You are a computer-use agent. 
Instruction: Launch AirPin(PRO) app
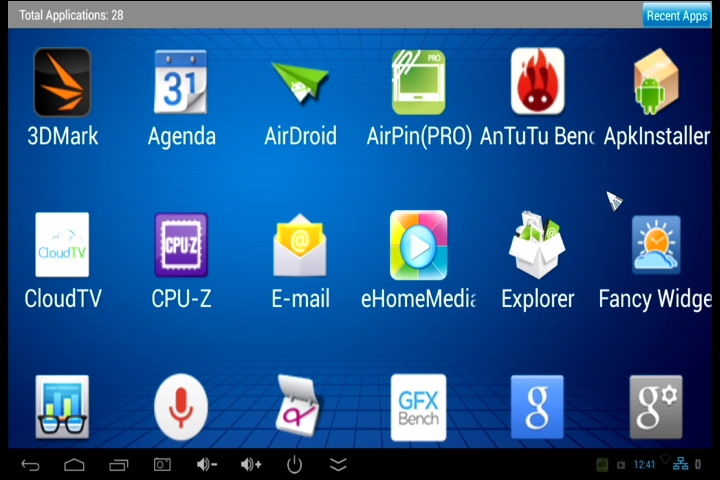[x=418, y=82]
